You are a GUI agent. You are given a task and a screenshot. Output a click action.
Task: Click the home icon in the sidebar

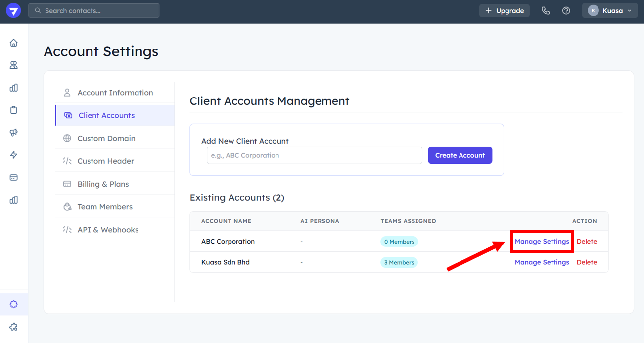point(14,43)
